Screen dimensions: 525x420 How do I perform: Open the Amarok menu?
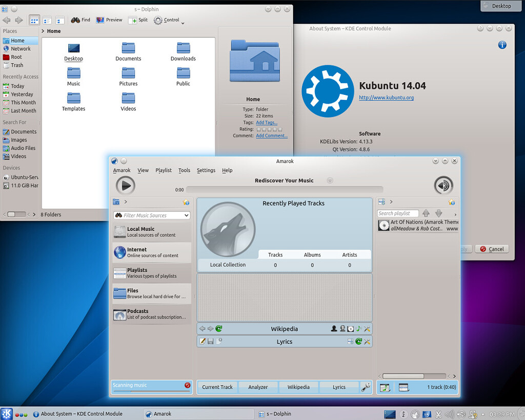pos(122,170)
